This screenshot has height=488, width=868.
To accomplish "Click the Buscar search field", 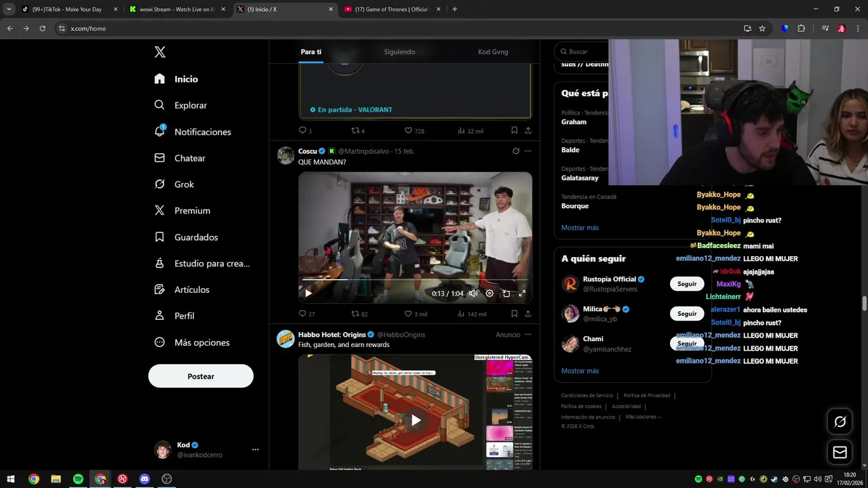I will pyautogui.click(x=582, y=52).
